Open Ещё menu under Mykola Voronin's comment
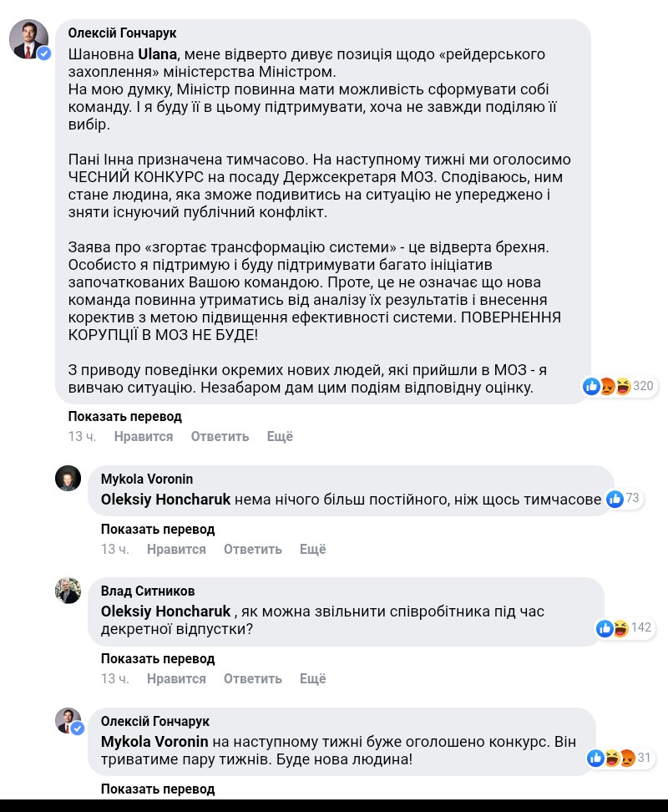The width and height of the screenshot is (668, 812). pyautogui.click(x=312, y=549)
